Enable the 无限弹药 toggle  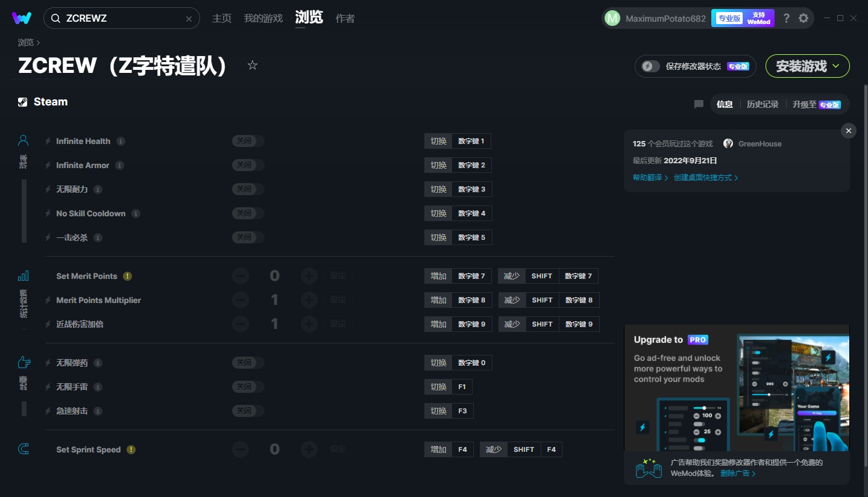click(x=248, y=363)
